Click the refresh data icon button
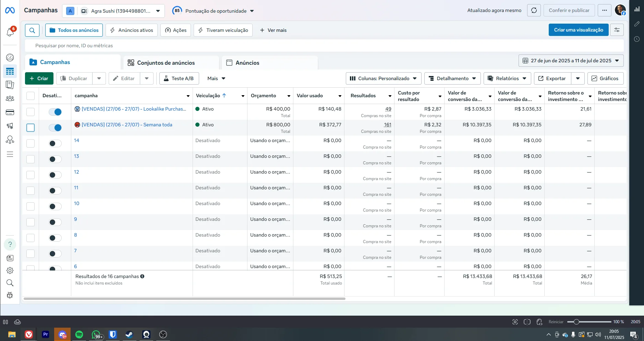Screen dimensions: 644x341 (x=534, y=10)
